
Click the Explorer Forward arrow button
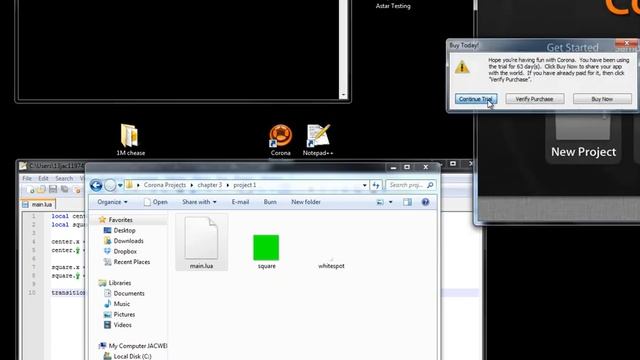pos(110,185)
